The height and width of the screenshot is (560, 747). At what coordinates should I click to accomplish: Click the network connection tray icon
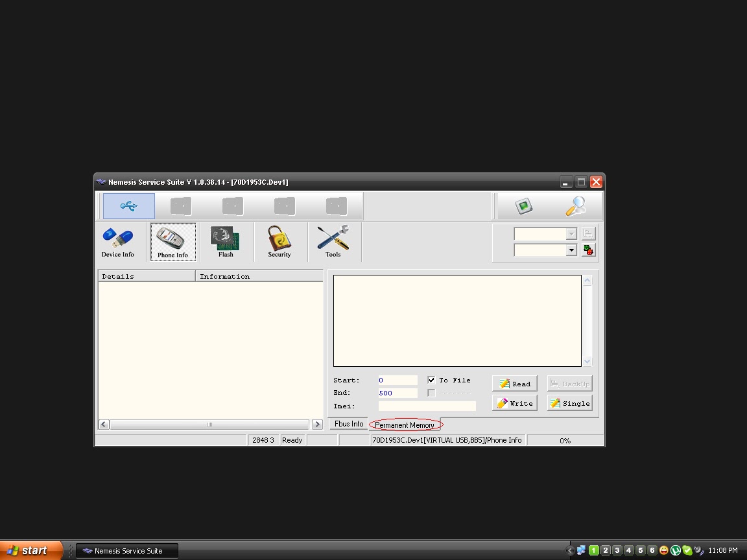(x=581, y=550)
